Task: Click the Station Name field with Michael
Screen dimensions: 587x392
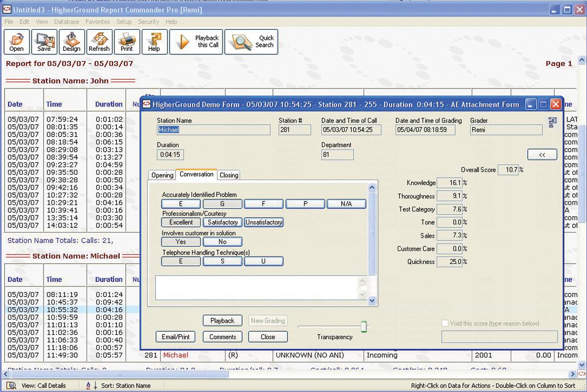Action: [214, 130]
